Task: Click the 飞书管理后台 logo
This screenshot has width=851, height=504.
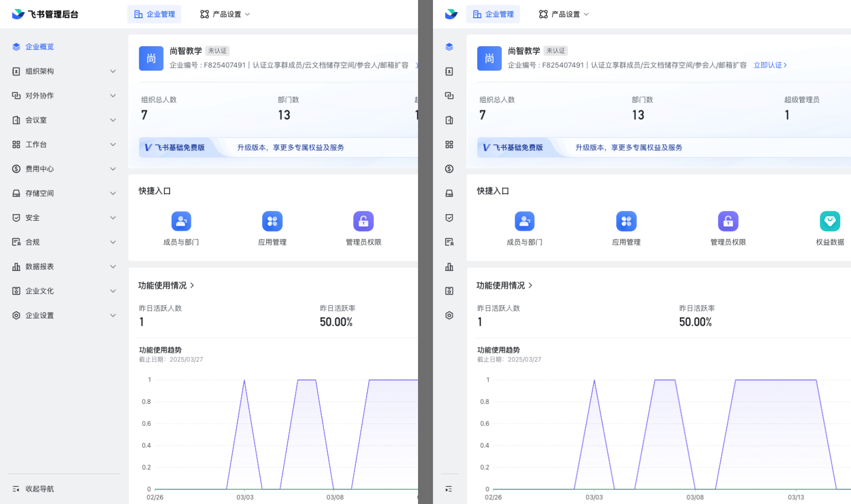Action: [x=45, y=14]
